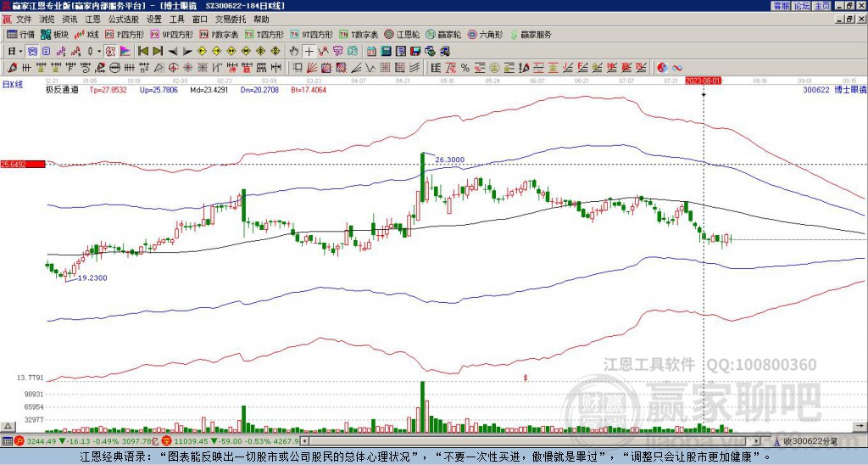Open the 论坛 link
Image resolution: width=868 pixels, height=465 pixels.
tap(802, 6)
